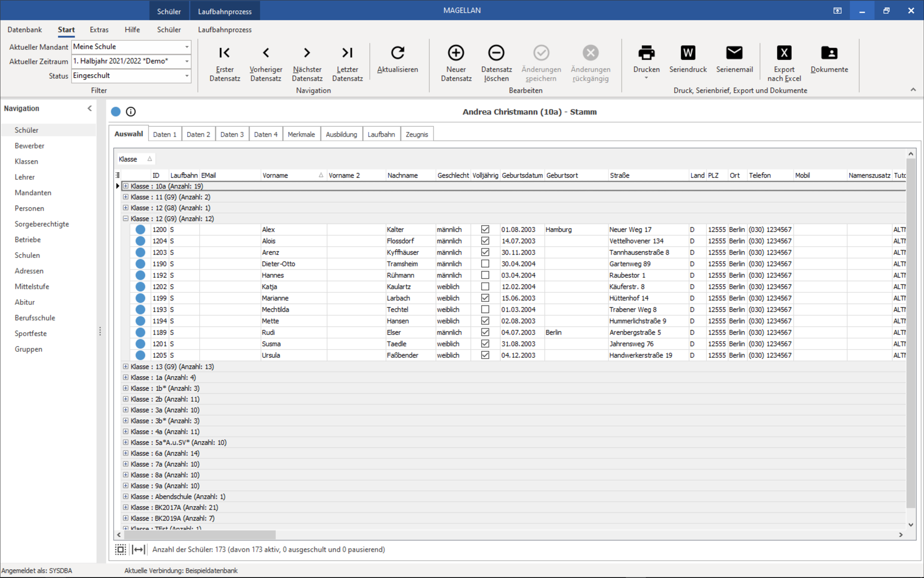924x578 pixels.
Task: Create a new record (Neuer Datensatz)
Action: point(456,63)
